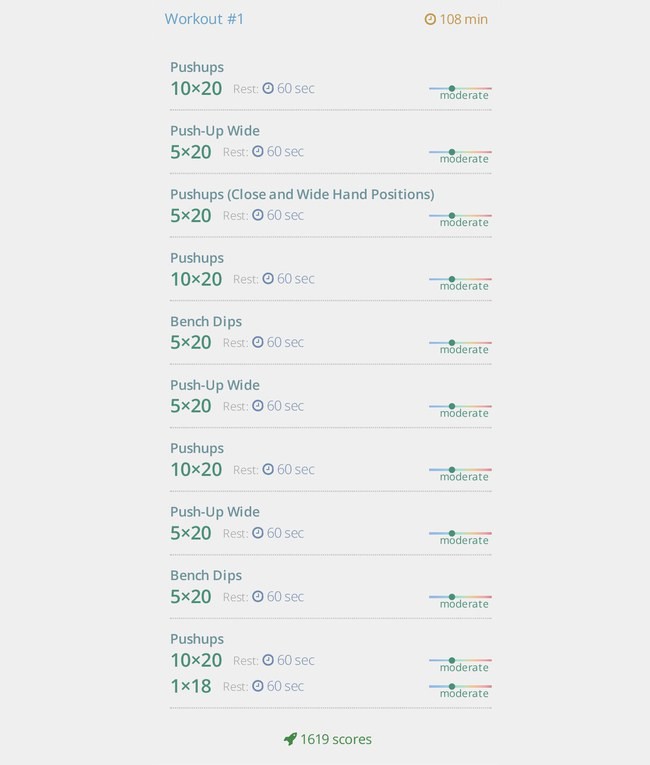Click the rest clock icon in the first Push-Up Wide row
Screen dimensions: 650x765
pos(258,152)
